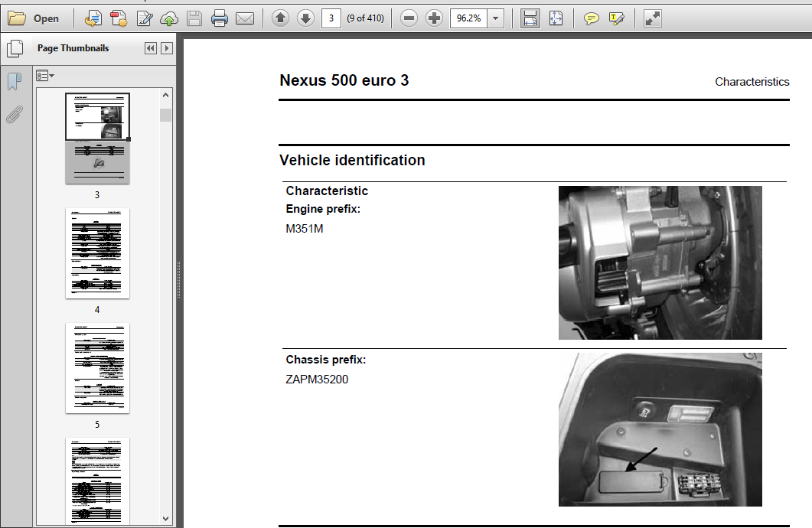Screen dimensions: 812x528
Task: Click the chassis compartment photo
Action: tap(660, 429)
